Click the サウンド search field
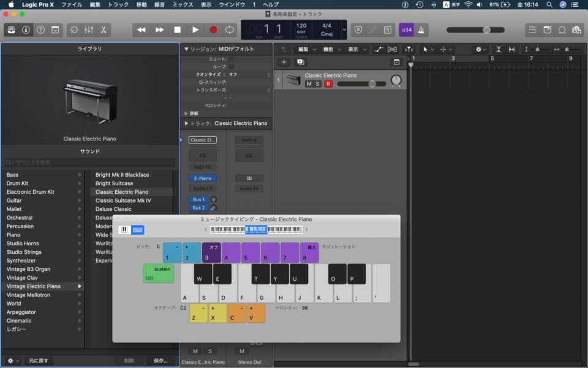The height and width of the screenshot is (368, 588). pos(89,162)
